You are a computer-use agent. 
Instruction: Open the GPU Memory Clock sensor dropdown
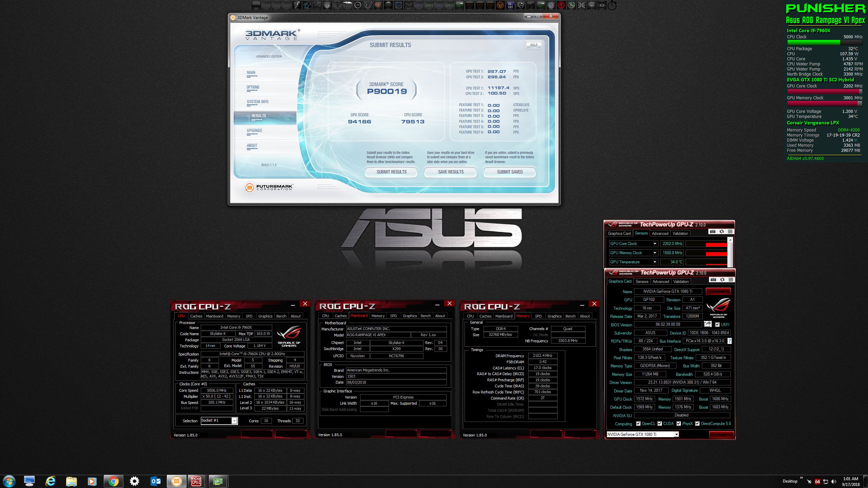[x=655, y=253]
